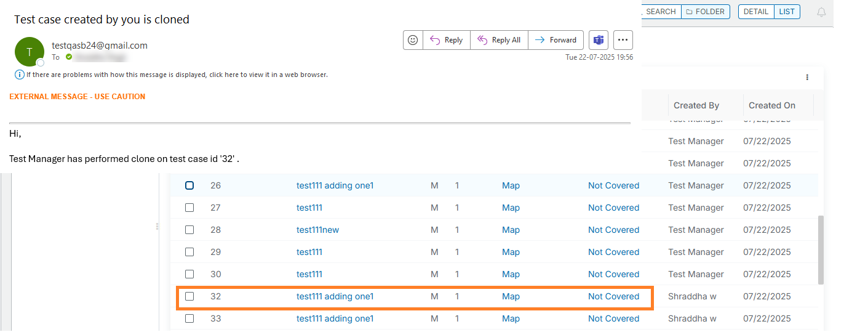The image size is (868, 332).
Task: Open the table's vertical three-dot options menu
Action: pos(807,78)
